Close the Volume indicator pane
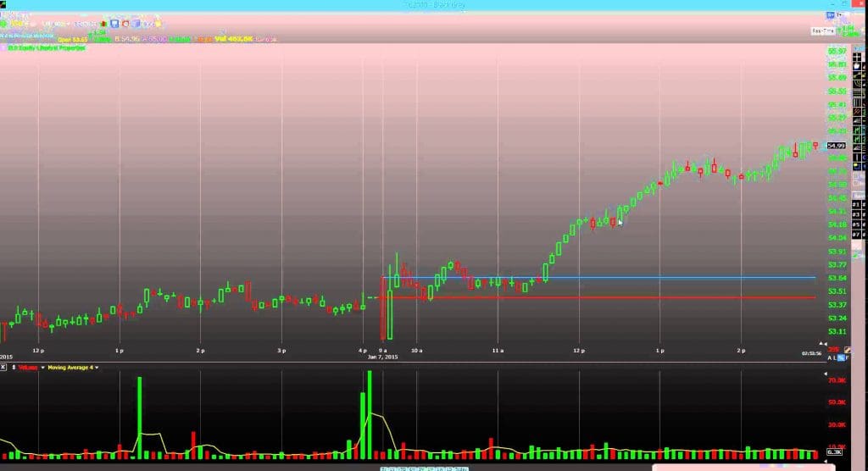This screenshot has width=868, height=471. point(3,367)
